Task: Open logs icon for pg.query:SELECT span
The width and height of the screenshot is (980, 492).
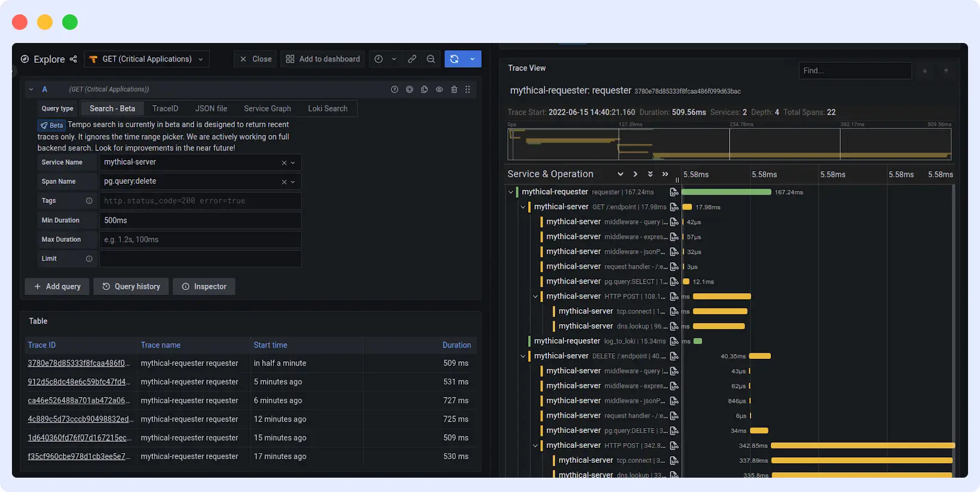Action: 674,282
